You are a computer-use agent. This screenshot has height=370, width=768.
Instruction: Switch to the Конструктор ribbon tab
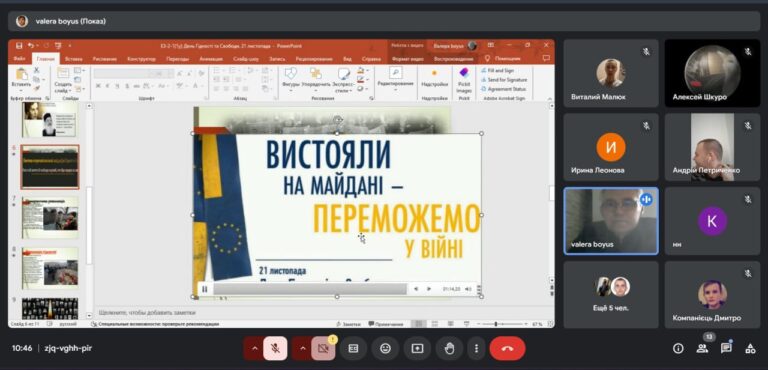[x=141, y=59]
